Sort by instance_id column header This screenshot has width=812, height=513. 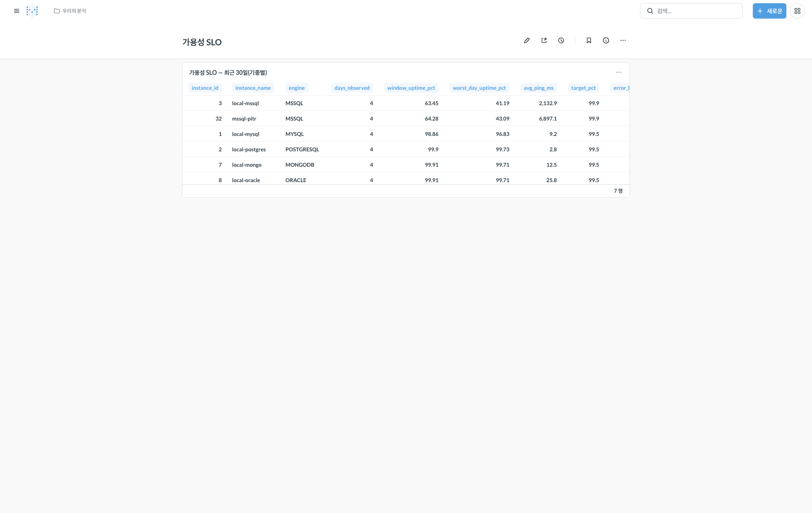tap(205, 88)
